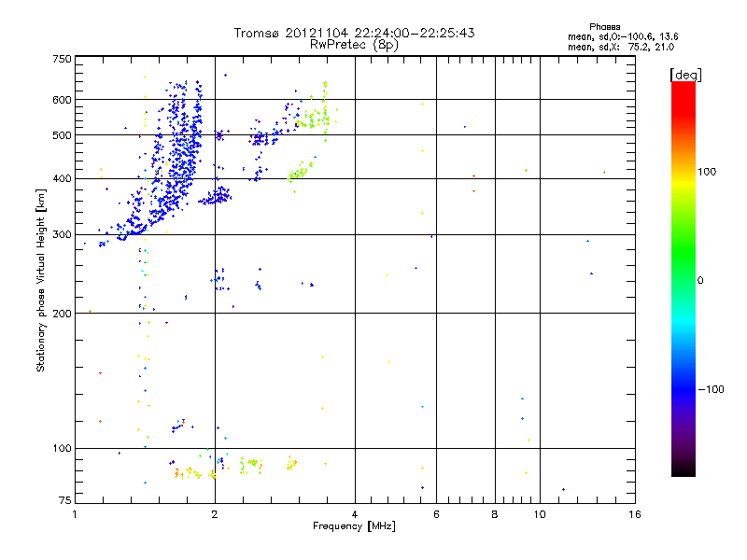Click the y-axis tick label '750'
747x560 pixels.
pyautogui.click(x=62, y=59)
